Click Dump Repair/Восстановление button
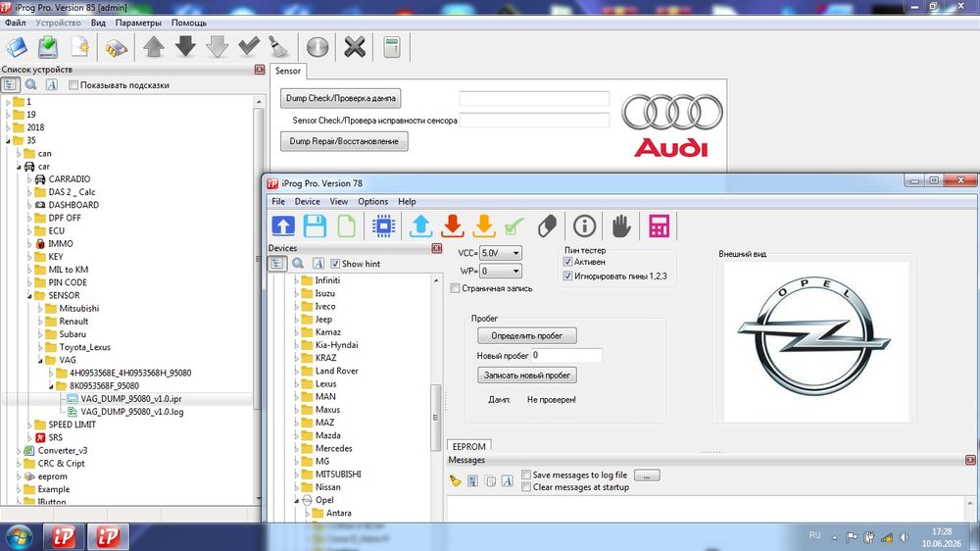 [x=344, y=141]
